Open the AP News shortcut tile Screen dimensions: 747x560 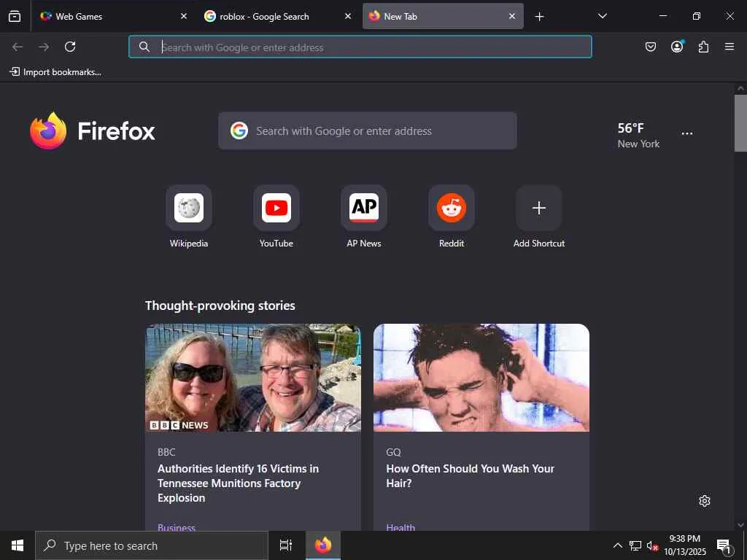coord(364,217)
